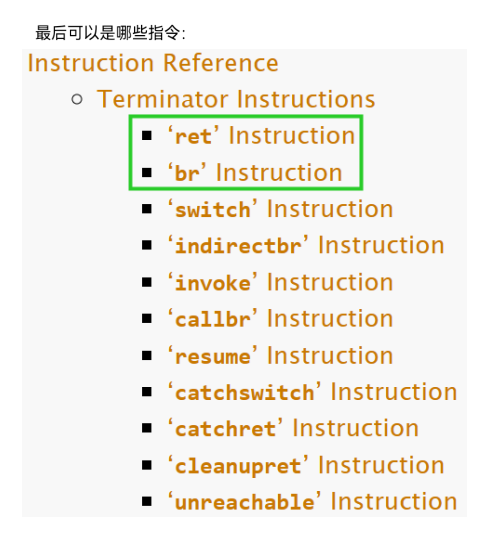Click the square bullet beside 'catchret' Instruction
The height and width of the screenshot is (541, 482).
[x=147, y=429]
